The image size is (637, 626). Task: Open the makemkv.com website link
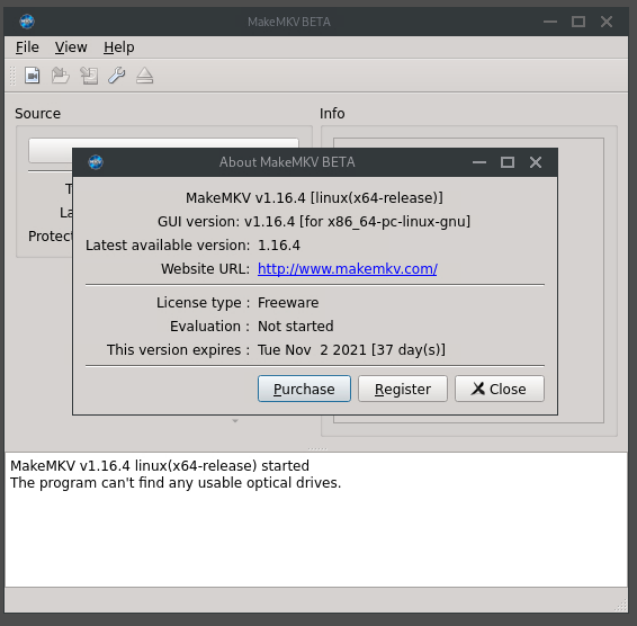click(x=347, y=269)
